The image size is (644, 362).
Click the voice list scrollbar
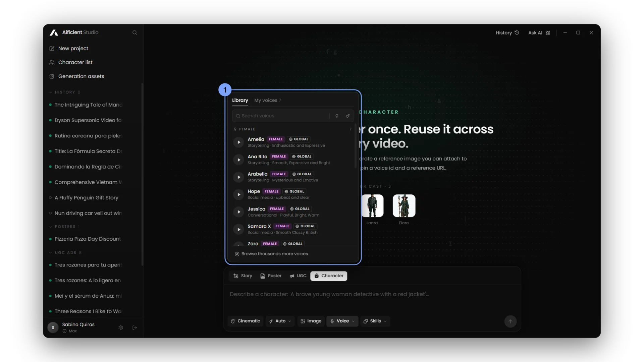click(356, 146)
